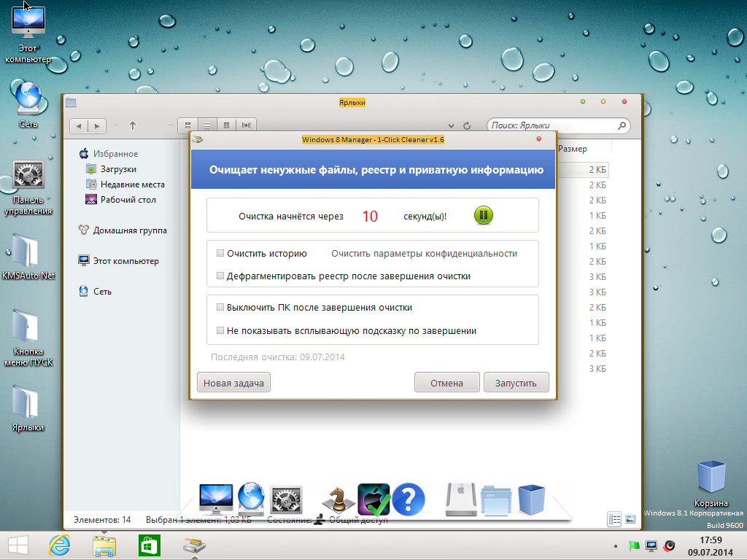Image resolution: width=747 pixels, height=560 pixels.
Task: Open recent locations dropdown beside navigation arrows
Action: [116, 125]
